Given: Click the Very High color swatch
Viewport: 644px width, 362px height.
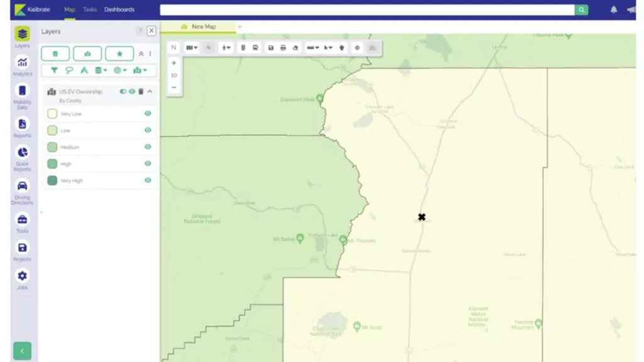Looking at the screenshot, I should pyautogui.click(x=52, y=180).
